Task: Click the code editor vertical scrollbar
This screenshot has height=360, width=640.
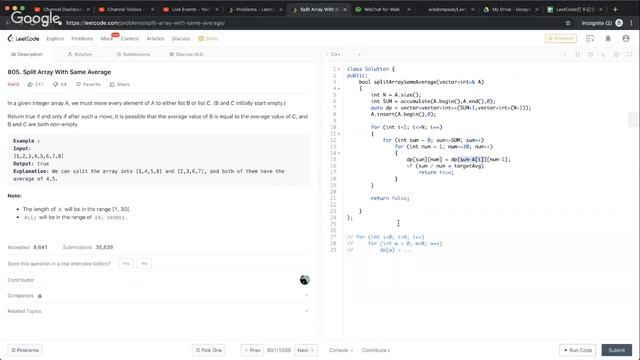Action: pyautogui.click(x=632, y=119)
